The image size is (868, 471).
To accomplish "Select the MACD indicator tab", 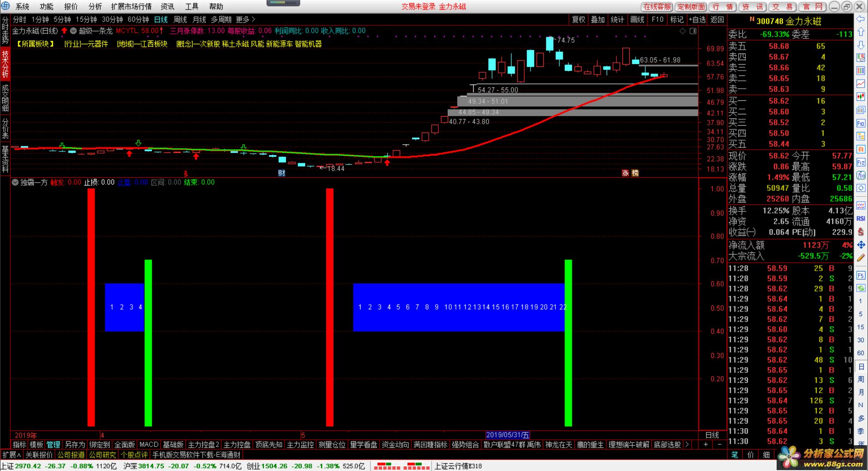I will click(149, 445).
